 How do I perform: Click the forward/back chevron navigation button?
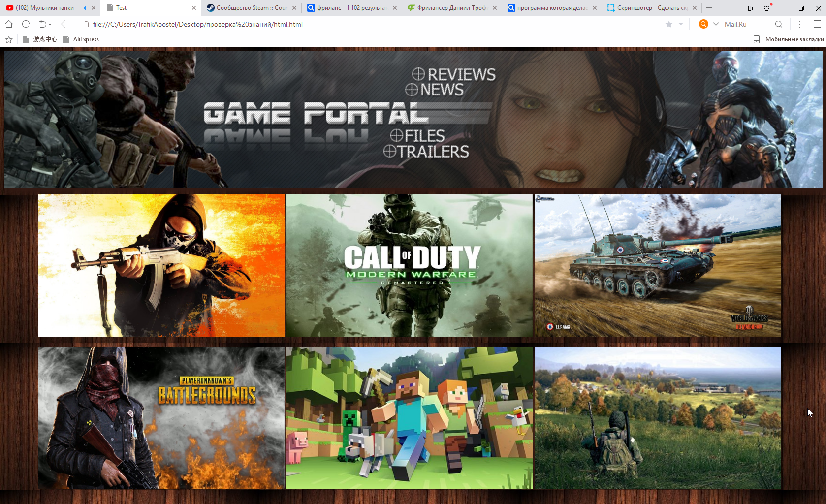[x=63, y=24]
